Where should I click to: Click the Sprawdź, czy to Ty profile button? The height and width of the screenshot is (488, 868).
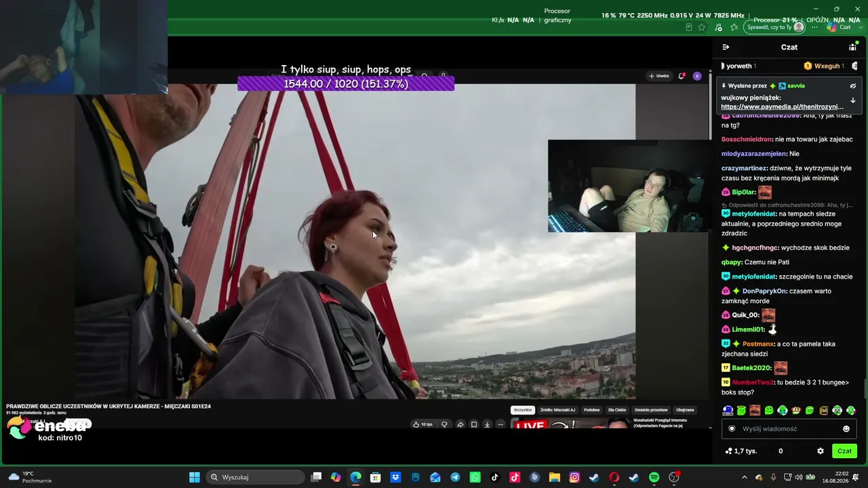(775, 27)
